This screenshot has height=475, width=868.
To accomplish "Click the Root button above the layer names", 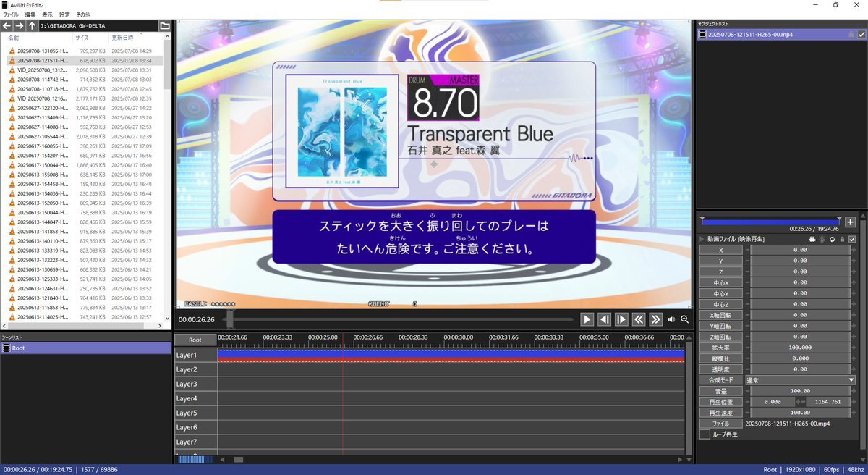I will tap(195, 340).
